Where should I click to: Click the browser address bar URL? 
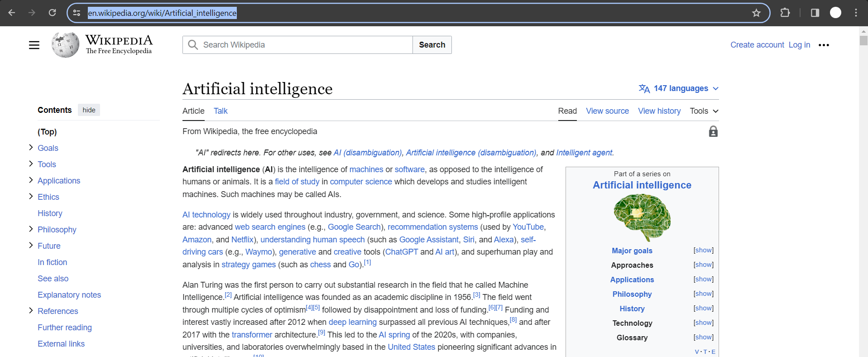tap(162, 13)
